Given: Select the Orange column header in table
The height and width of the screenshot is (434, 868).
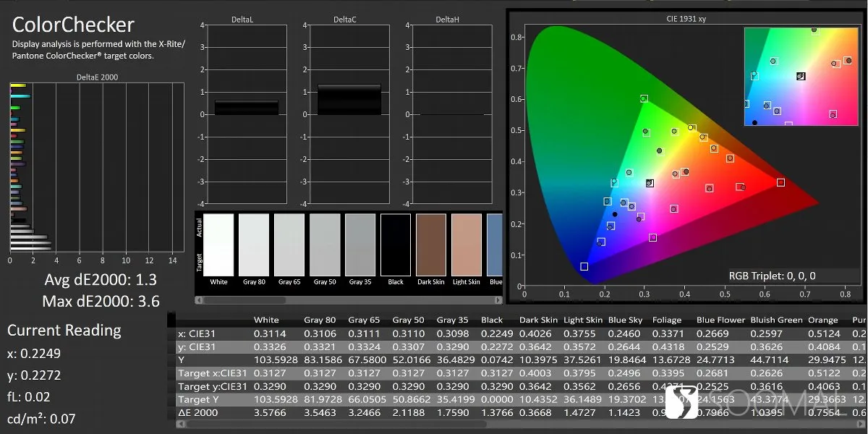Looking at the screenshot, I should pyautogui.click(x=823, y=320).
